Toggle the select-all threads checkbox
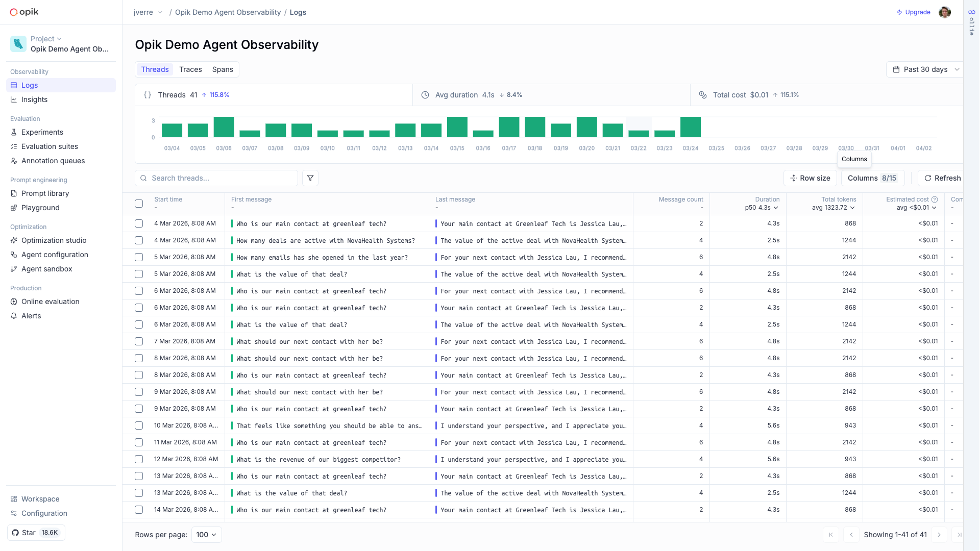This screenshot has width=980, height=551. coord(139,204)
